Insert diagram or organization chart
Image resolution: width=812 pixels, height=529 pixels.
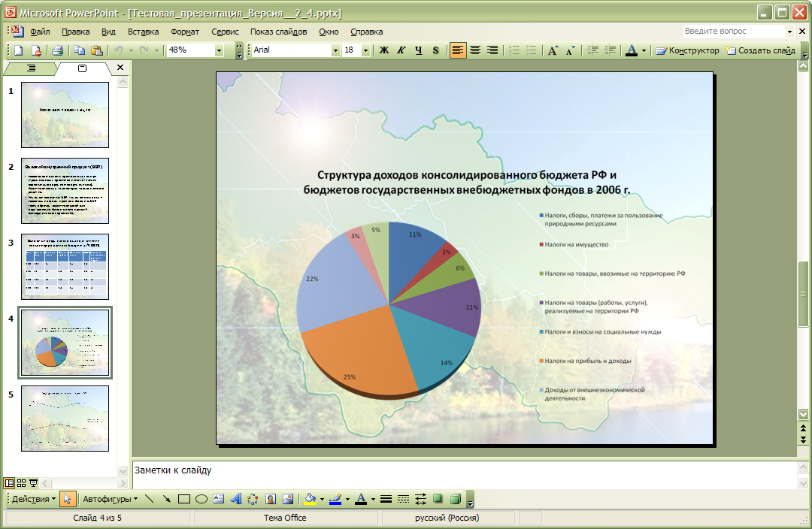pyautogui.click(x=253, y=499)
